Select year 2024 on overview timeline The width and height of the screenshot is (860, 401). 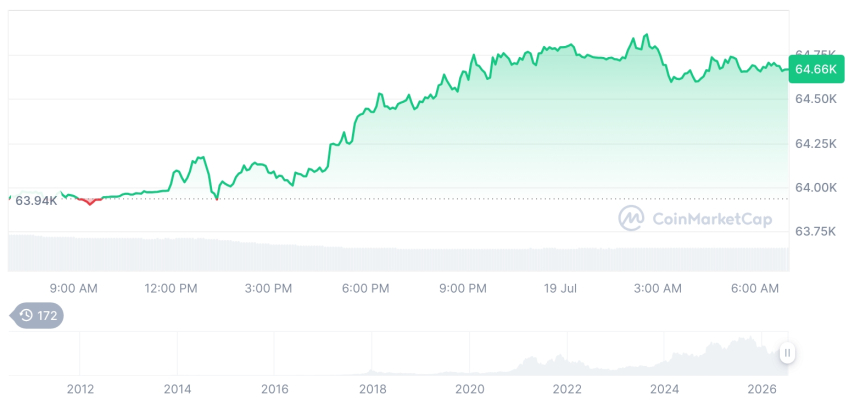point(664,389)
